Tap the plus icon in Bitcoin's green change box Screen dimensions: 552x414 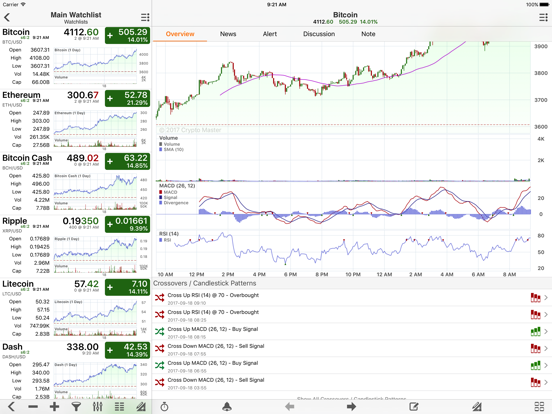110,36
